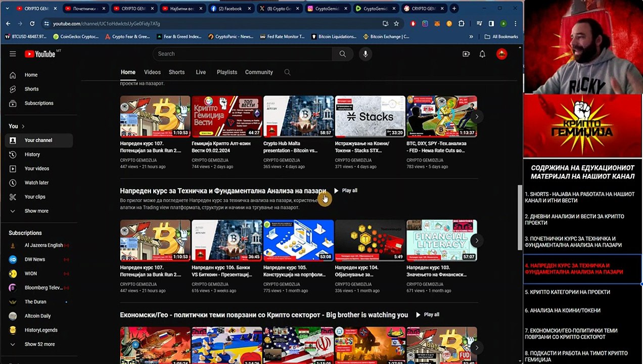This screenshot has width=643, height=364.
Task: Bookmark this page with star icon
Action: pyautogui.click(x=396, y=24)
